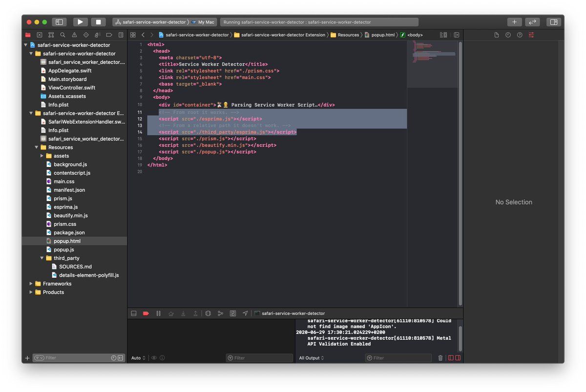Focus the navigator Filter field
The width and height of the screenshot is (586, 392).
pyautogui.click(x=79, y=358)
